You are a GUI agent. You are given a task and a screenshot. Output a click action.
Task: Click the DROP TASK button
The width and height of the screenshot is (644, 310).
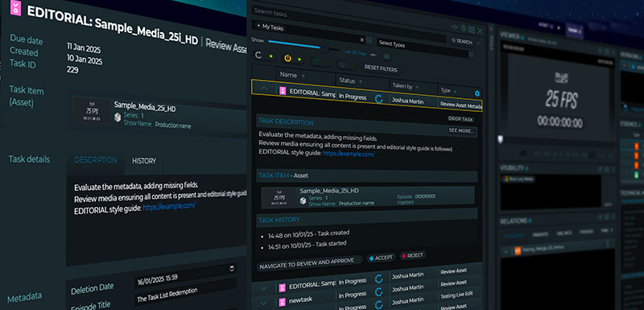tap(460, 119)
